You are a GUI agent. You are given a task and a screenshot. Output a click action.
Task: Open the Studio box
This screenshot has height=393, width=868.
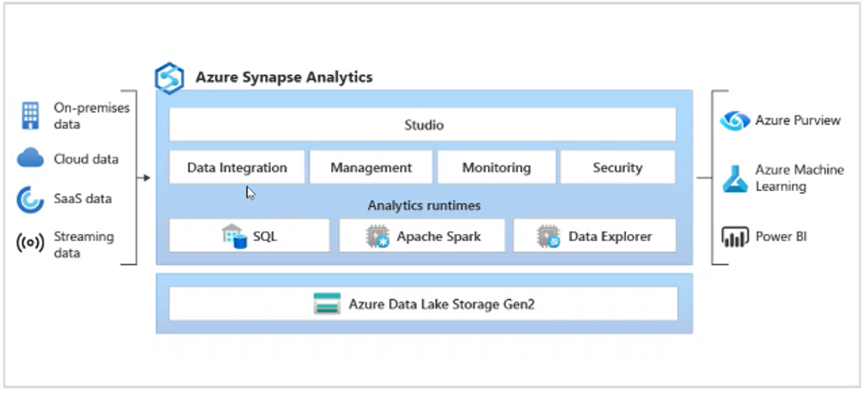[x=422, y=125]
